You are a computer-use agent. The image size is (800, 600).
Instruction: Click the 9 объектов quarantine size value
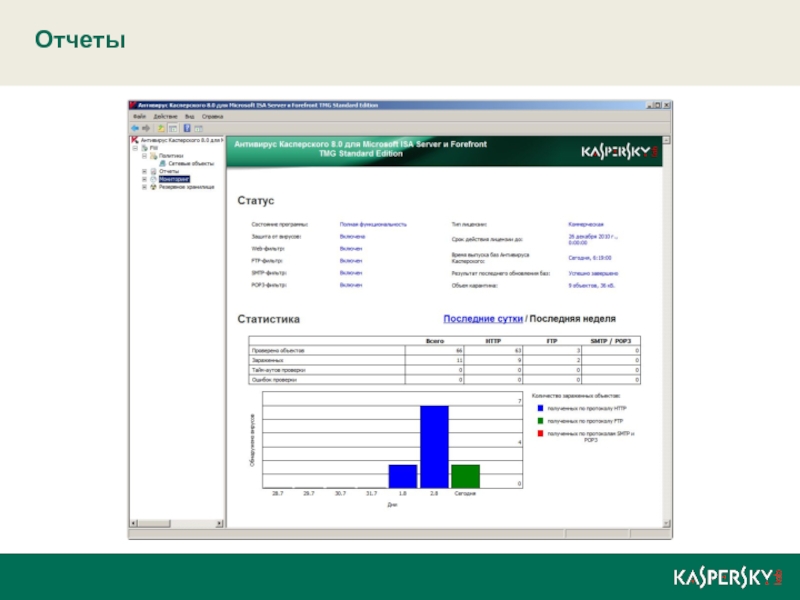click(x=591, y=286)
